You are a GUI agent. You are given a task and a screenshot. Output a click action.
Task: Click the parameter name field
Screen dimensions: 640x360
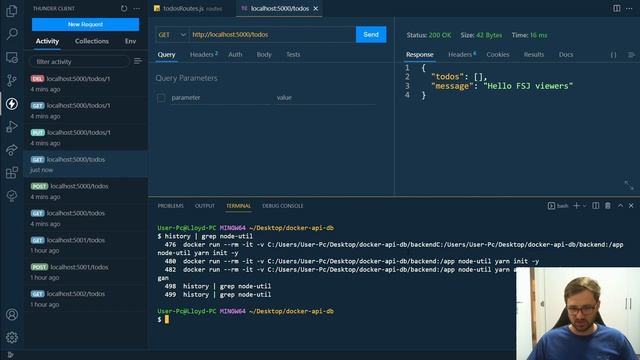pos(220,98)
